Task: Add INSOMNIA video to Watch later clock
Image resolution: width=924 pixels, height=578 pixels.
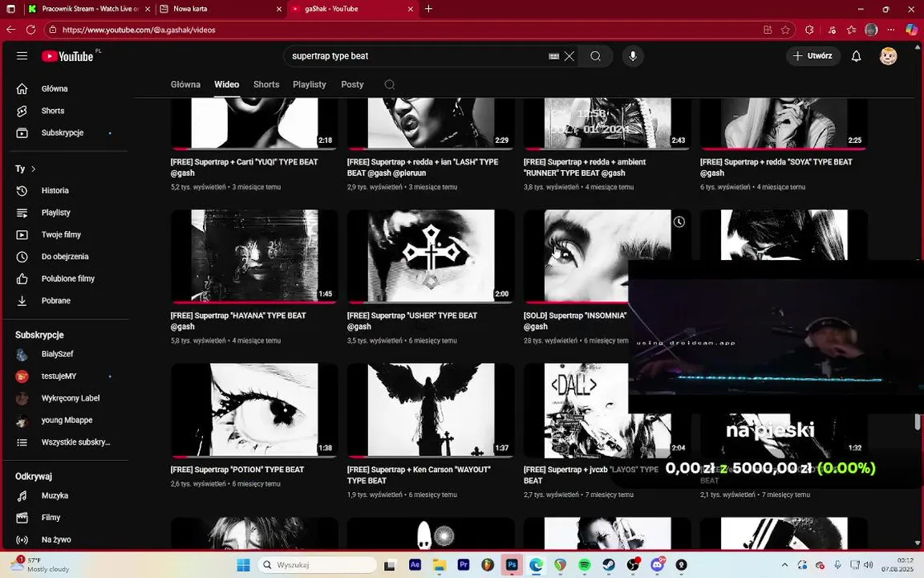Action: click(x=679, y=222)
